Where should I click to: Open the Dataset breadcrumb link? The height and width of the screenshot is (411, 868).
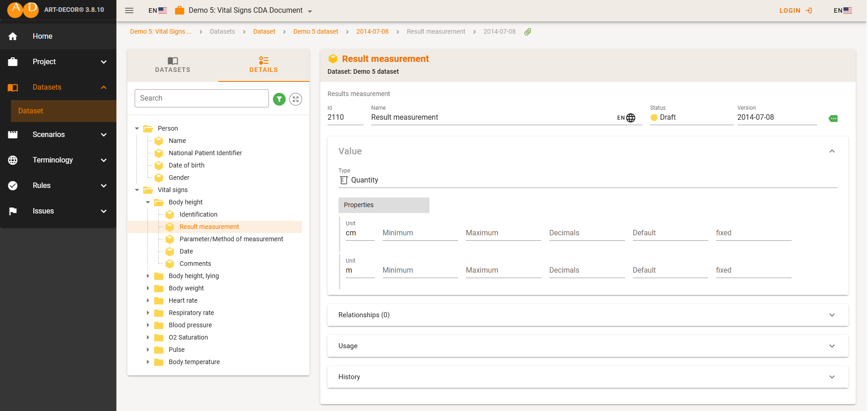pos(264,31)
